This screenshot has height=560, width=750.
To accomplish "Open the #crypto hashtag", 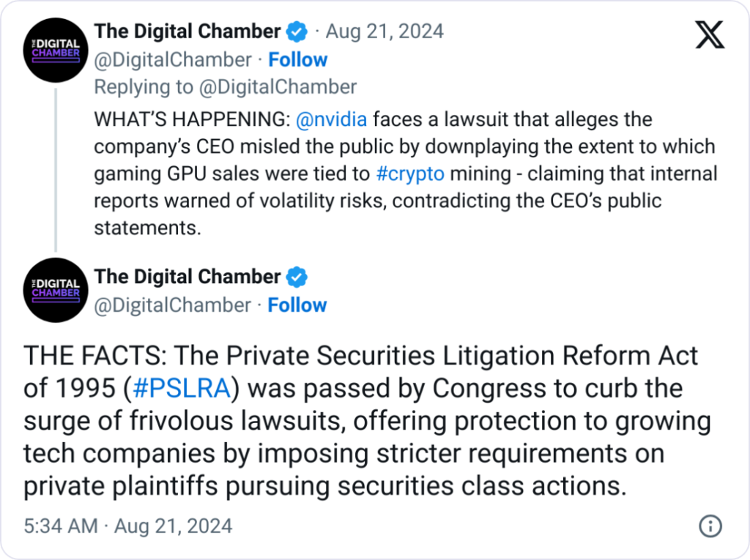I will coord(412,173).
